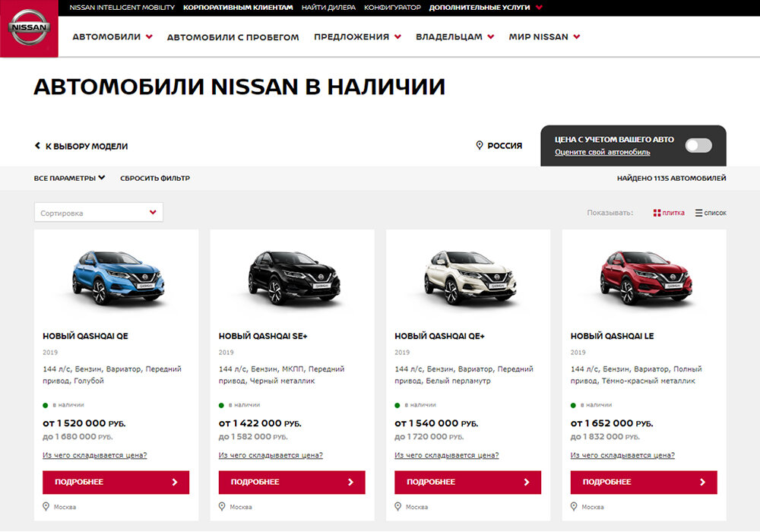Open Nissan Intelligent Mobility link
Screen dimensions: 760x532
pos(122,8)
